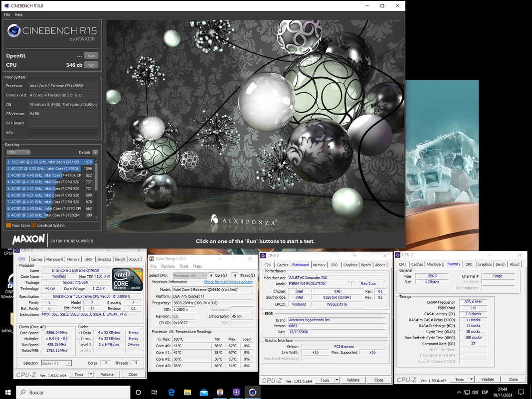Open the Cinebench Help menu
Image resolution: width=532 pixels, height=399 pixels.
coord(18,14)
